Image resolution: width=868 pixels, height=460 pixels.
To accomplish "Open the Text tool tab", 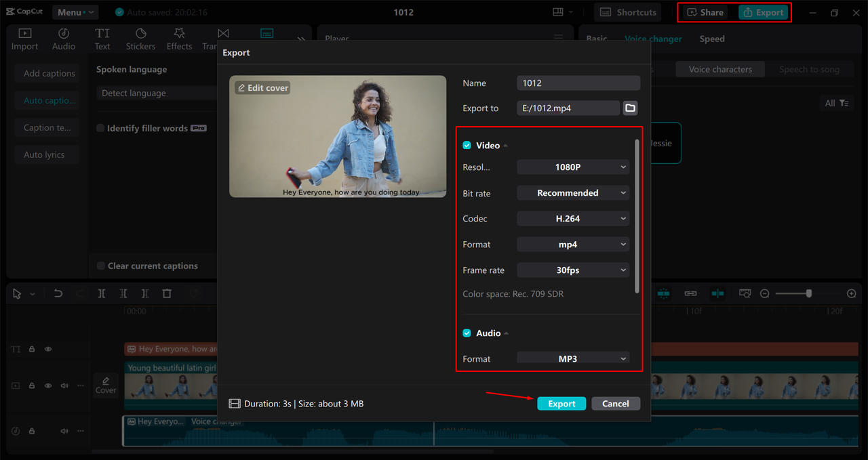I will (102, 39).
